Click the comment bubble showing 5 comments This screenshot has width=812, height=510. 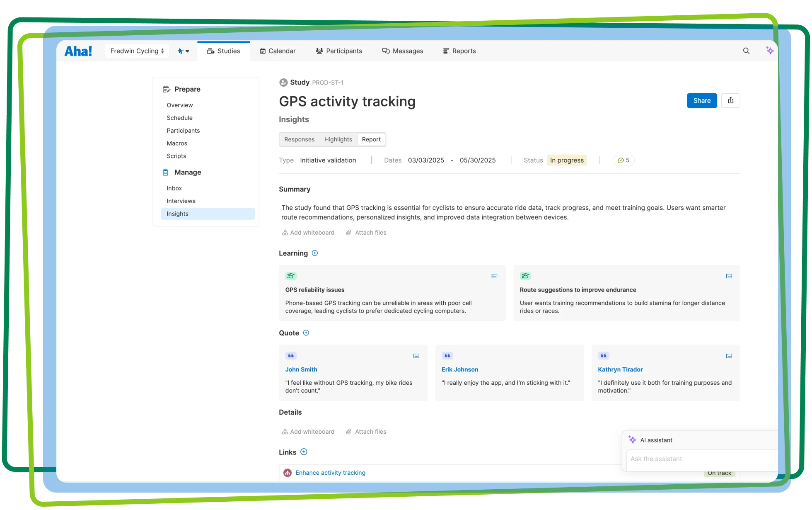pyautogui.click(x=623, y=160)
